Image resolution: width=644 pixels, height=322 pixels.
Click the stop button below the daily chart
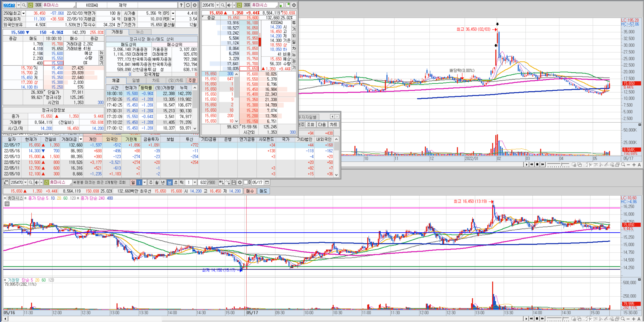537,165
